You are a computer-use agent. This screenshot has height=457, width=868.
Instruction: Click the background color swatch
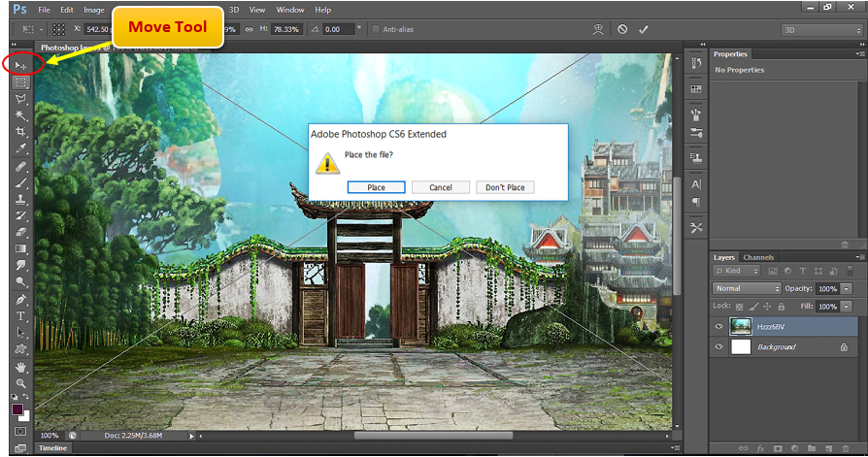click(x=25, y=416)
